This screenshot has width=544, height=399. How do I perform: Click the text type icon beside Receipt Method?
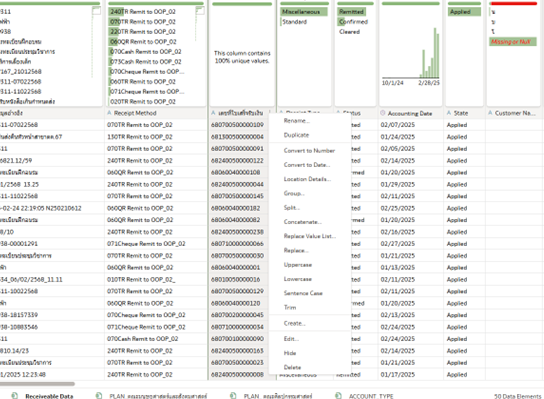109,113
